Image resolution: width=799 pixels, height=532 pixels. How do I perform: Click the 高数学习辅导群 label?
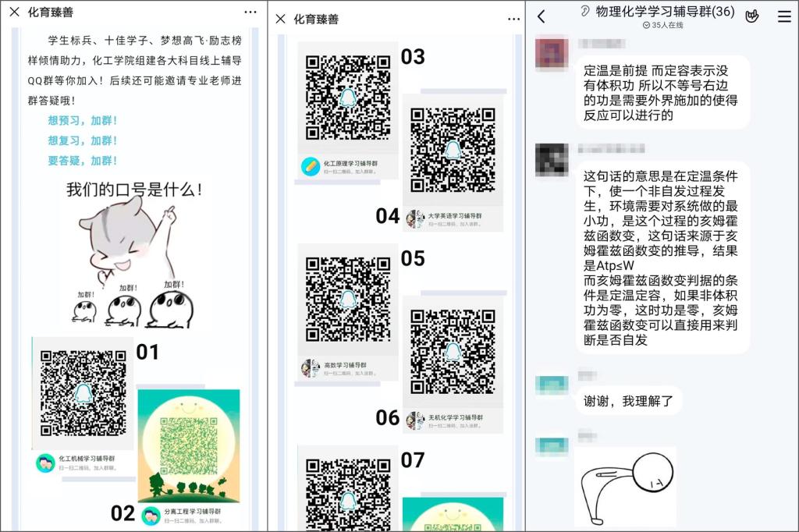point(346,365)
